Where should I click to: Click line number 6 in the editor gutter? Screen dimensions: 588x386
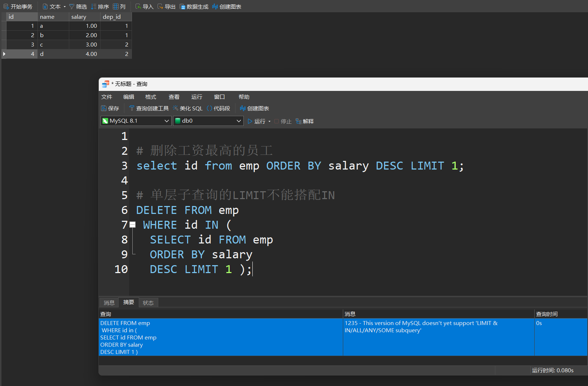click(124, 210)
